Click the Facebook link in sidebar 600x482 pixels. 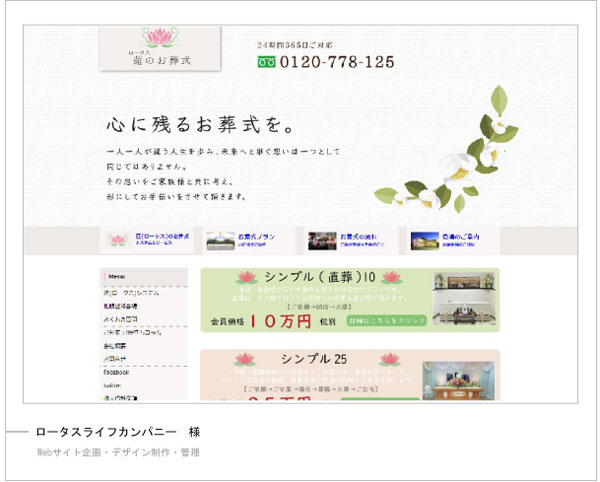click(117, 371)
